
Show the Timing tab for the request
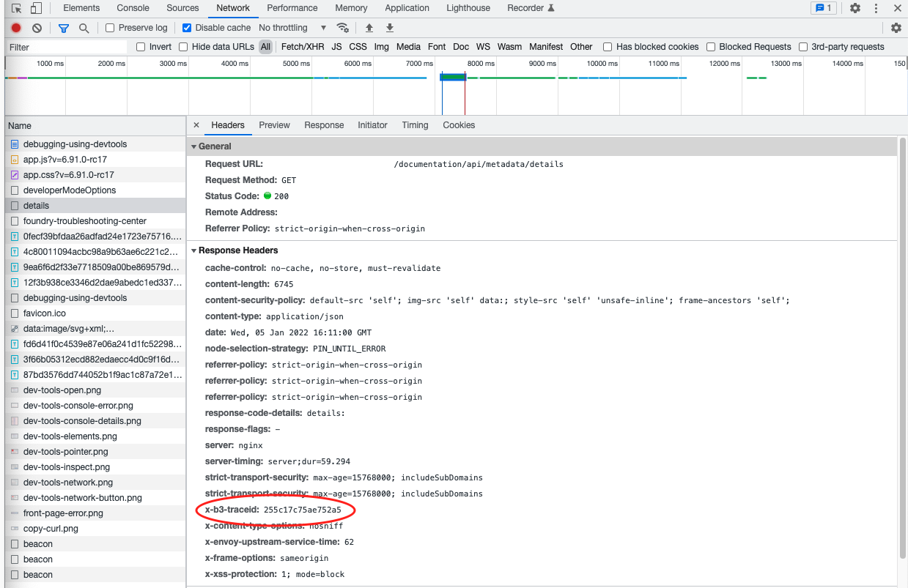click(415, 125)
